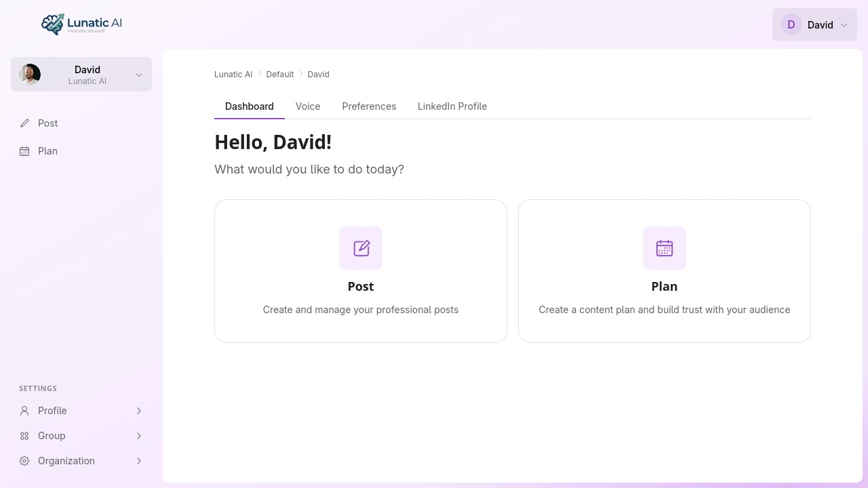Open the Preferences tab

[x=369, y=106]
